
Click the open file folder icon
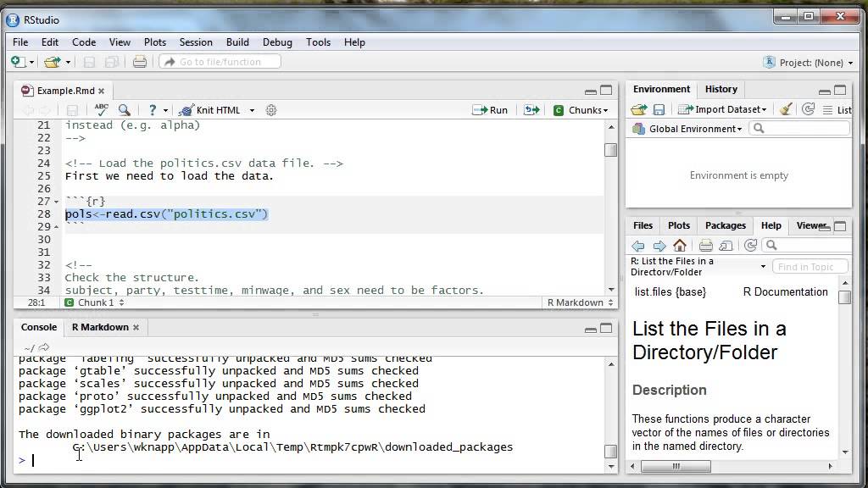(x=52, y=62)
